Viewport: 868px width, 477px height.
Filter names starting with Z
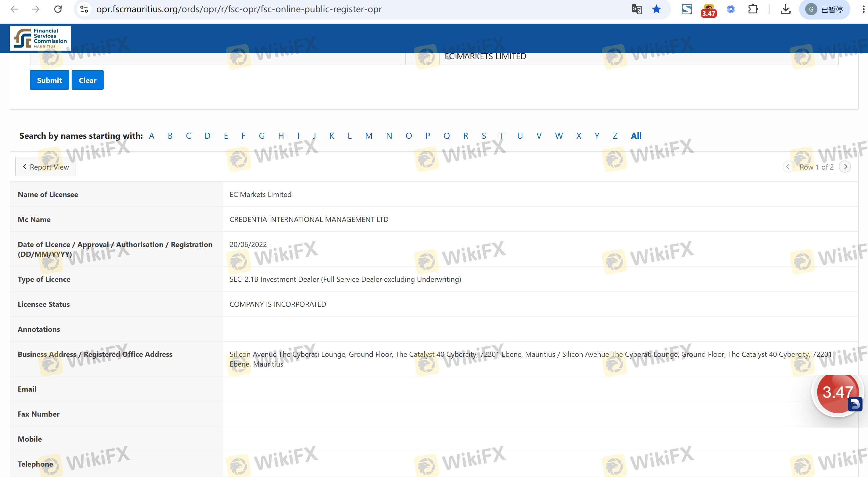tap(615, 135)
